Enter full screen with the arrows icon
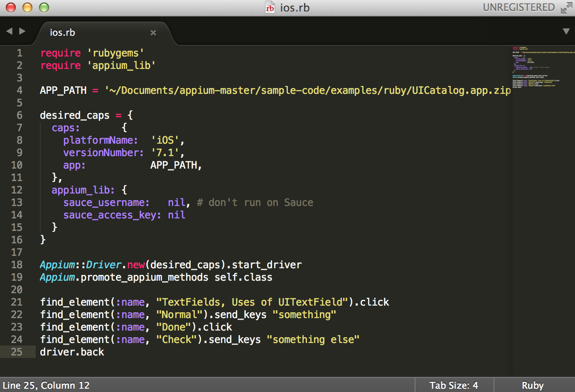Image resolution: width=575 pixels, height=392 pixels. 566,7
